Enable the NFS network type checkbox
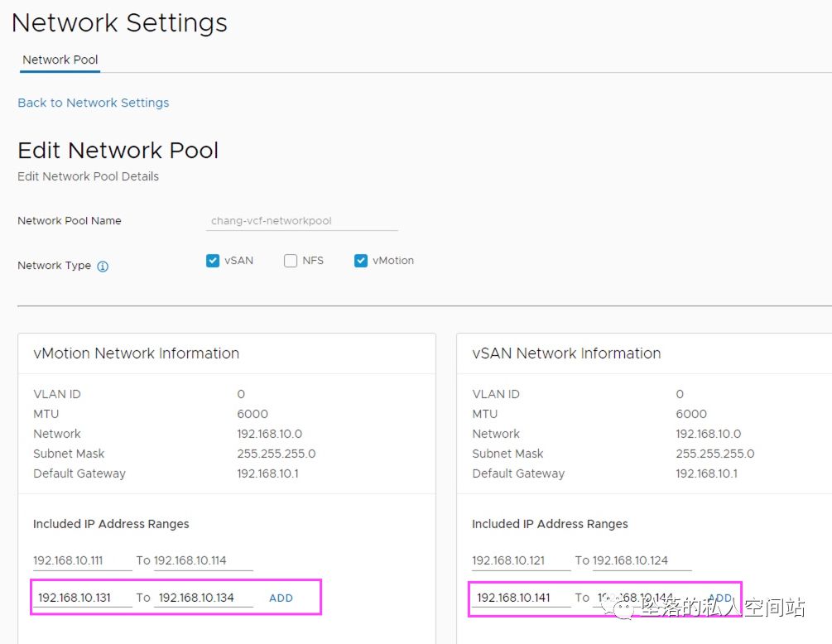The image size is (832, 644). pos(291,261)
